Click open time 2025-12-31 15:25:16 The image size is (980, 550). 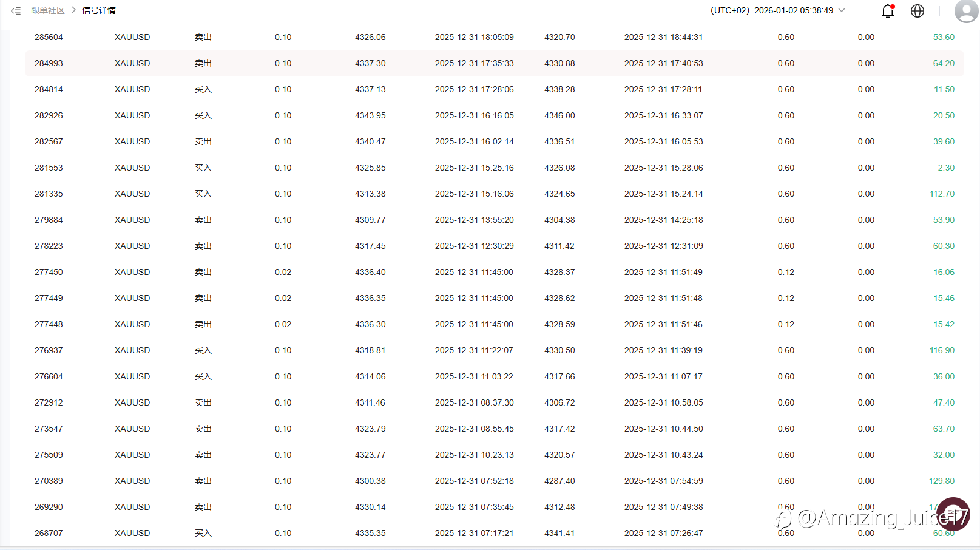click(475, 168)
